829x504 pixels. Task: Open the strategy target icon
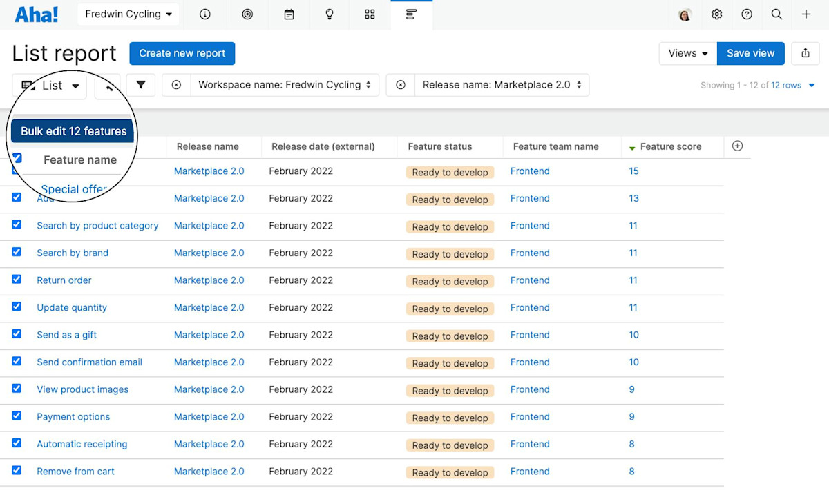pyautogui.click(x=247, y=14)
